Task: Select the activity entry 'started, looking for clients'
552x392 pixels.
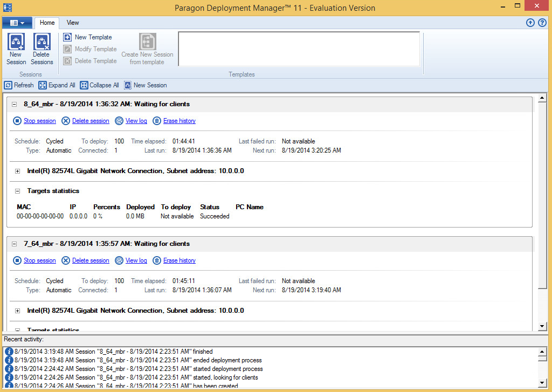Action: 136,377
